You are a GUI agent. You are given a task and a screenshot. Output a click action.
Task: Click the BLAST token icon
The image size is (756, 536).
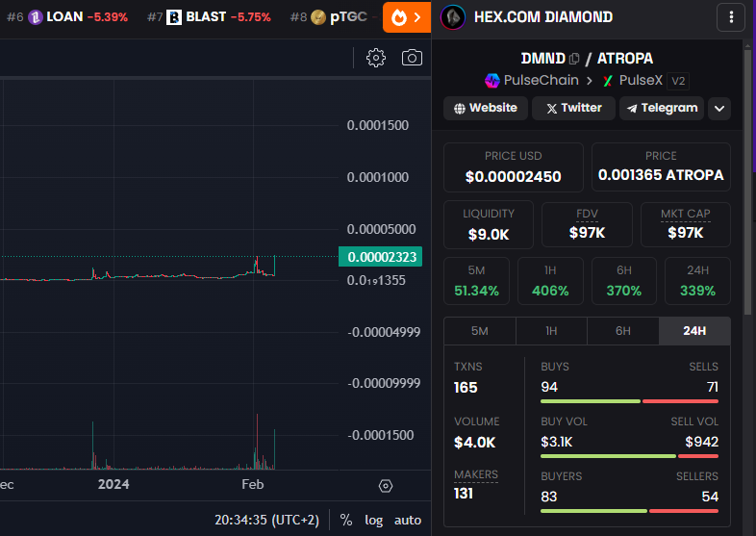click(x=174, y=17)
